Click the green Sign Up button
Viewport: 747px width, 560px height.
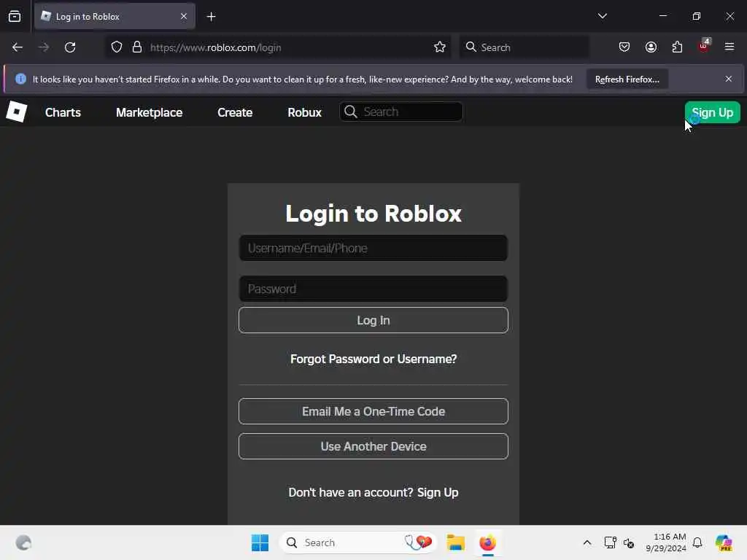(x=712, y=113)
